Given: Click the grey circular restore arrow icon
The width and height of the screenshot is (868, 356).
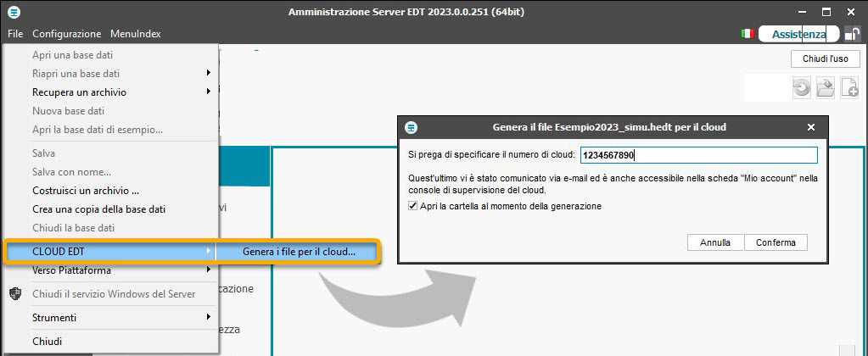Looking at the screenshot, I should [802, 88].
